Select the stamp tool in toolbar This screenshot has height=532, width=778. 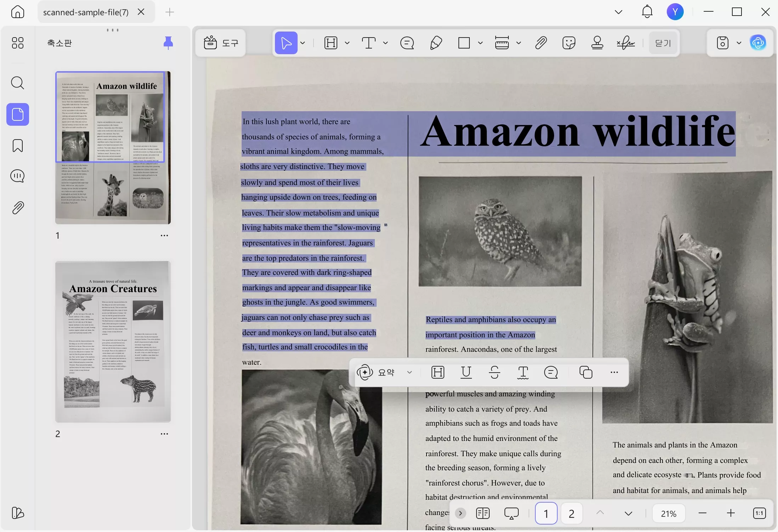[x=597, y=43]
